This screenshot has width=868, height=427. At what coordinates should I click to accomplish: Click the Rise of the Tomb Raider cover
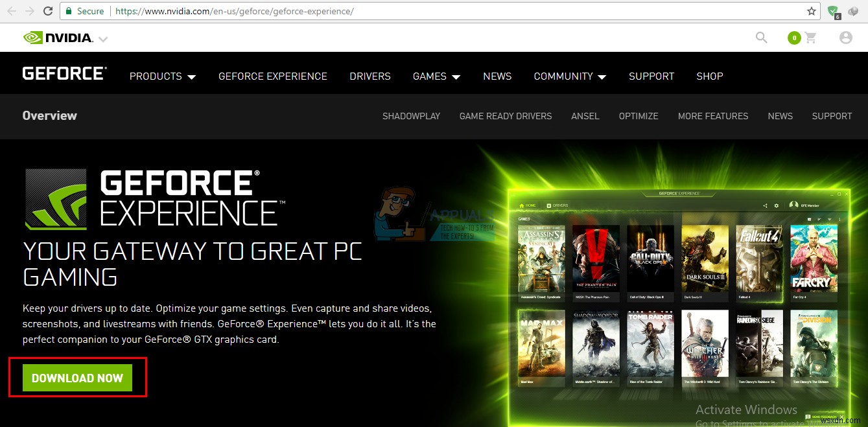651,345
